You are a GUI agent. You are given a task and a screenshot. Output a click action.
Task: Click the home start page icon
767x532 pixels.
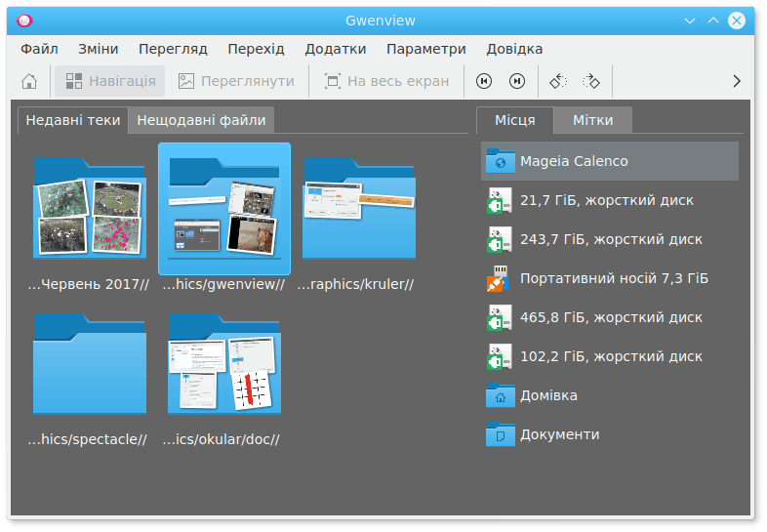tap(30, 81)
